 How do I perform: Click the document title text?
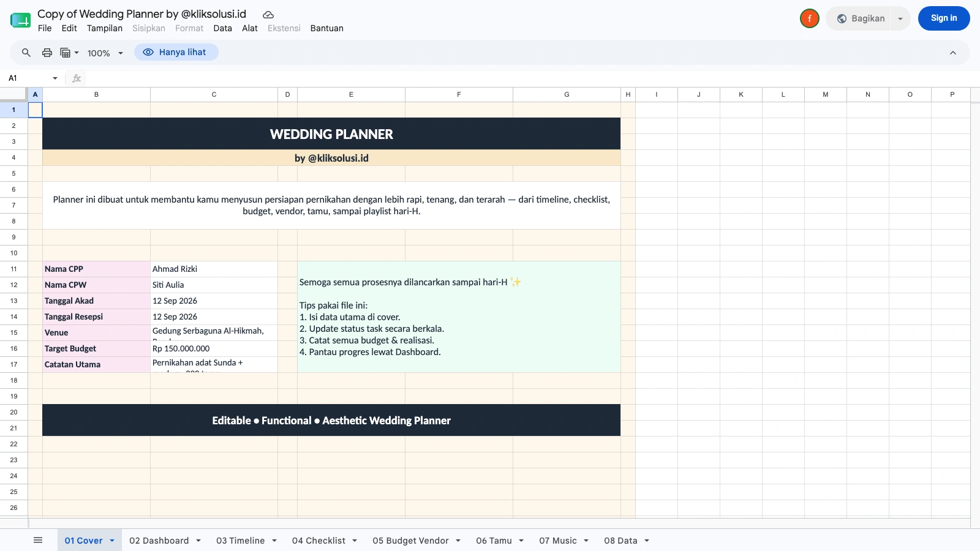point(142,14)
